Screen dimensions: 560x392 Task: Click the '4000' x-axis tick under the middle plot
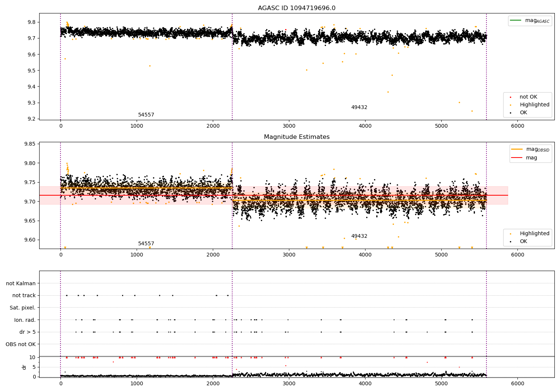pos(365,255)
